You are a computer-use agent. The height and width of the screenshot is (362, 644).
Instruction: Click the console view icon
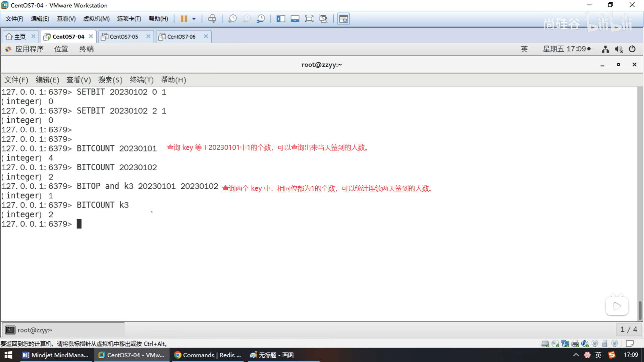pyautogui.click(x=343, y=19)
